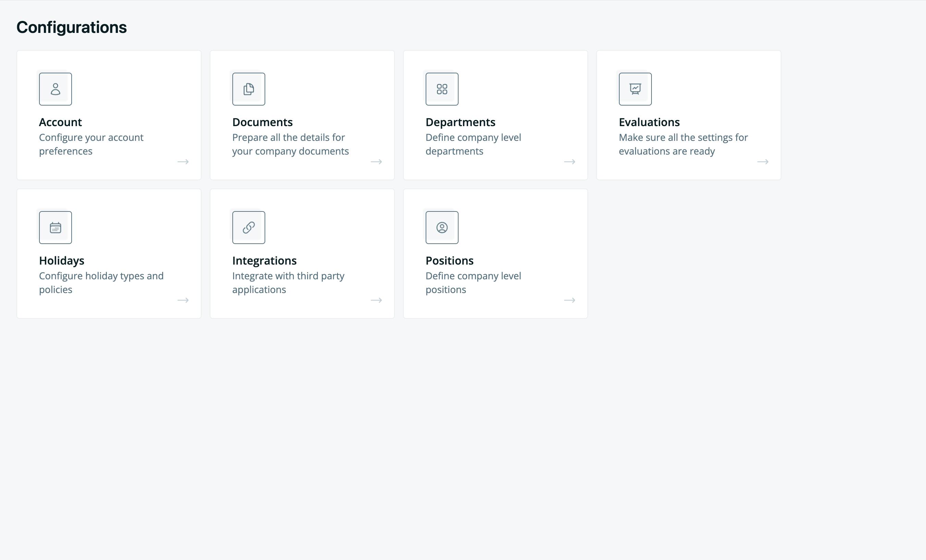This screenshot has height=560, width=926.
Task: Click 'Configure holiday types and policies' text
Action: coord(101,282)
